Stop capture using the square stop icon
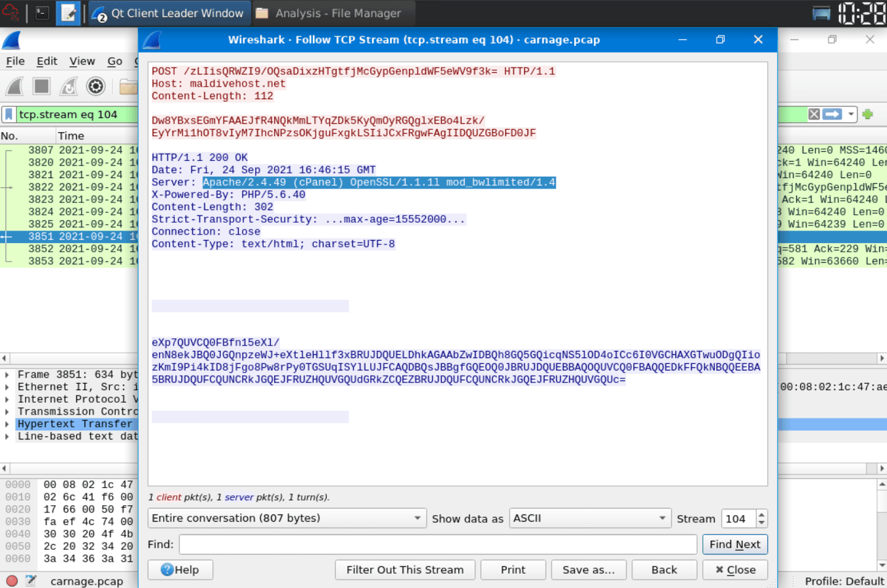Screen dimensions: 887x588 tap(42, 86)
